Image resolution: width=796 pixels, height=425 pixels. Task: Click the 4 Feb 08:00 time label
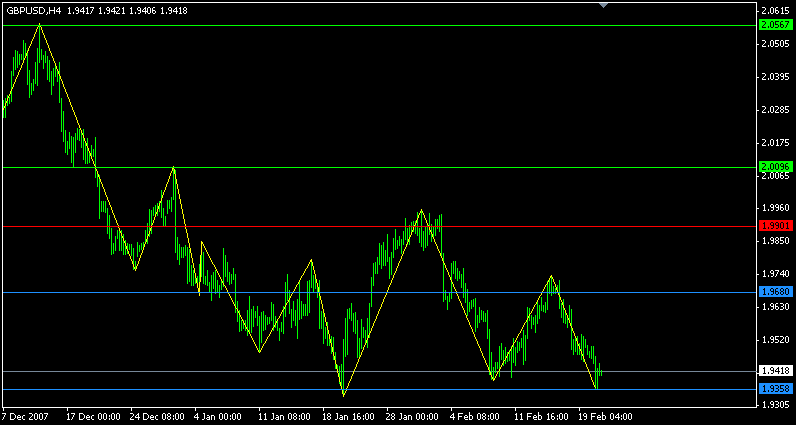pos(475,417)
